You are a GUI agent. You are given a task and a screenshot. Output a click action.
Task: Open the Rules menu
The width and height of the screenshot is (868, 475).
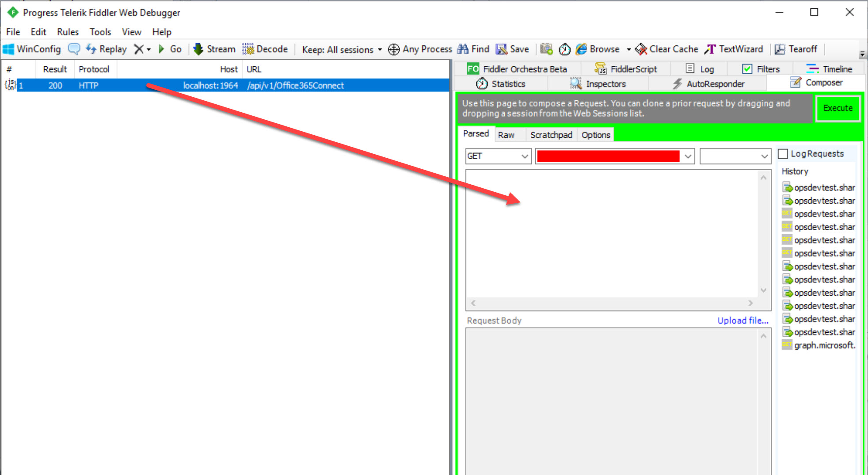[x=68, y=32]
